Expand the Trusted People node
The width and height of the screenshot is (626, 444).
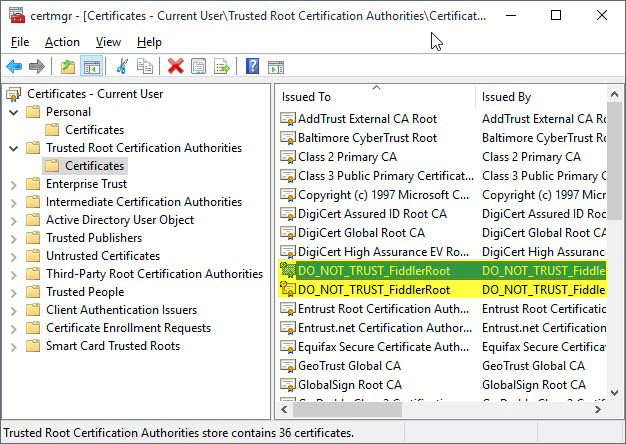[14, 293]
